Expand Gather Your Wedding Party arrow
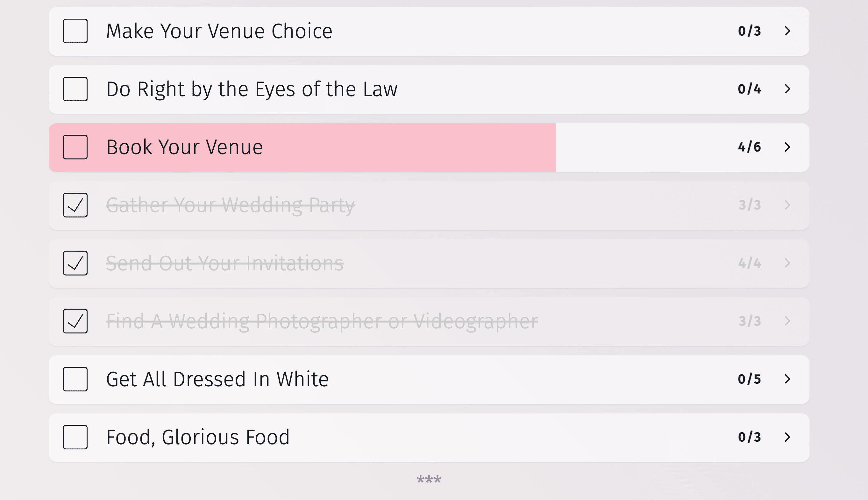Screen dimensions: 868x500 (x=788, y=205)
